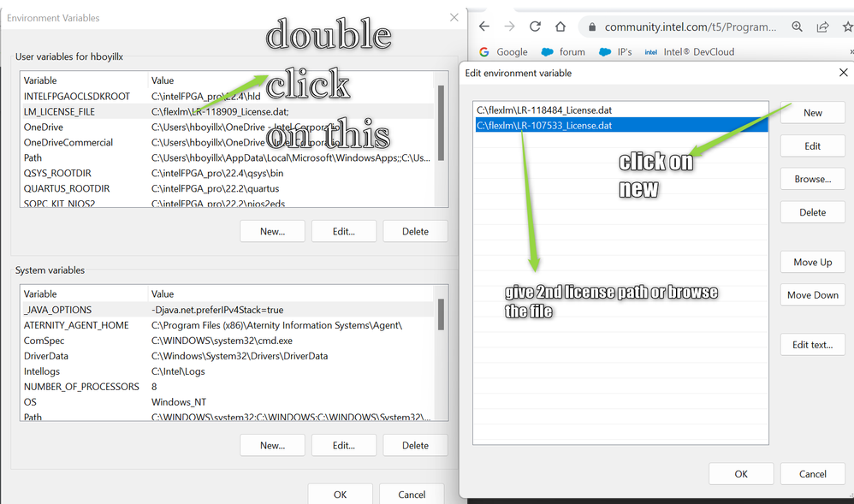Click the Value column header in System variables
This screenshot has height=504, width=854.
click(x=291, y=294)
